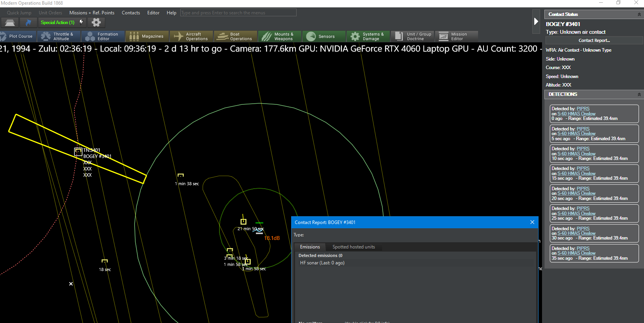
Task: Click the menu search input field
Action: 238,13
